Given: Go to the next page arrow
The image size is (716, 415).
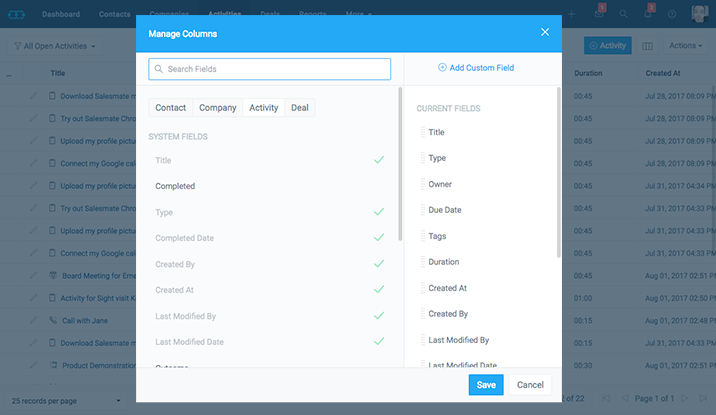Looking at the screenshot, I should (x=684, y=399).
